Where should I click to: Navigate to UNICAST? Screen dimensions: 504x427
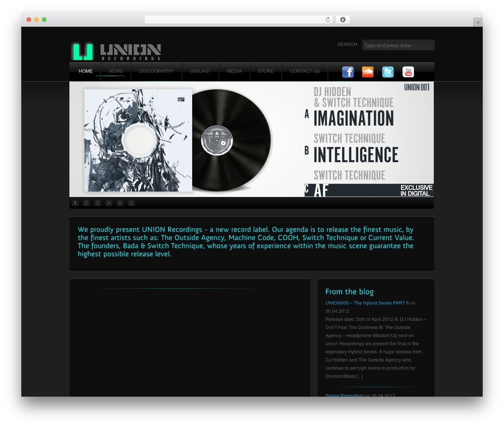point(200,71)
